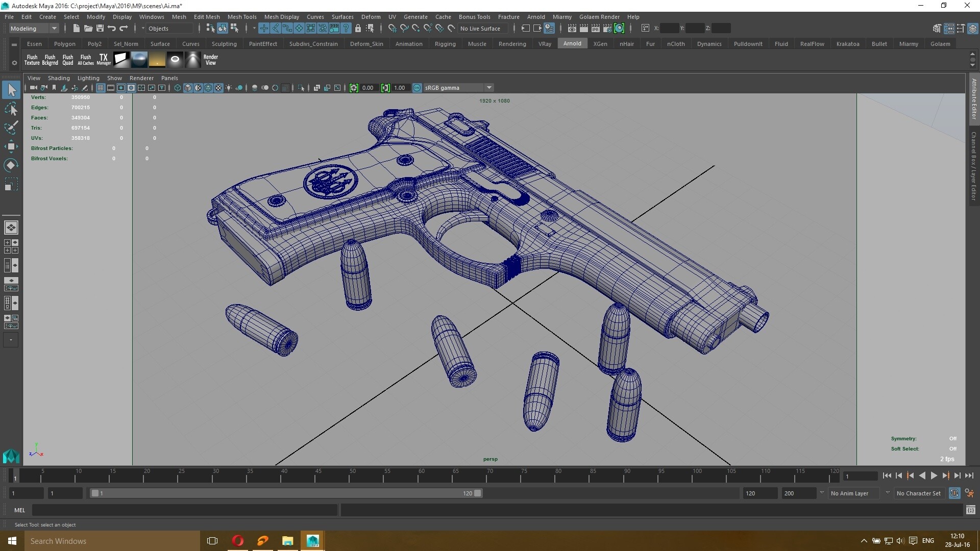This screenshot has width=980, height=551.
Task: Toggle viewport grid display icon
Action: click(x=101, y=88)
